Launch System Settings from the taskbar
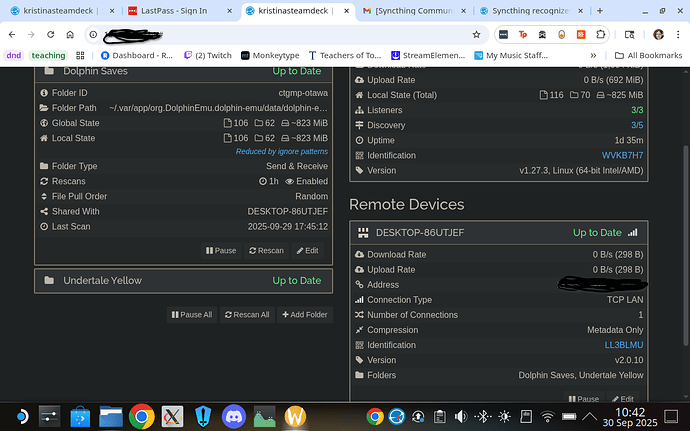 [x=49, y=416]
